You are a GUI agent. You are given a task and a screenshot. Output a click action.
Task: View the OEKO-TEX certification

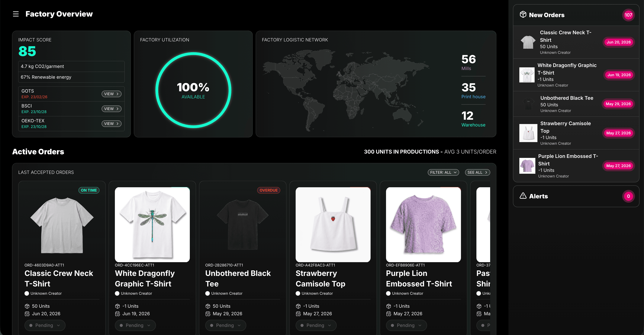(111, 124)
